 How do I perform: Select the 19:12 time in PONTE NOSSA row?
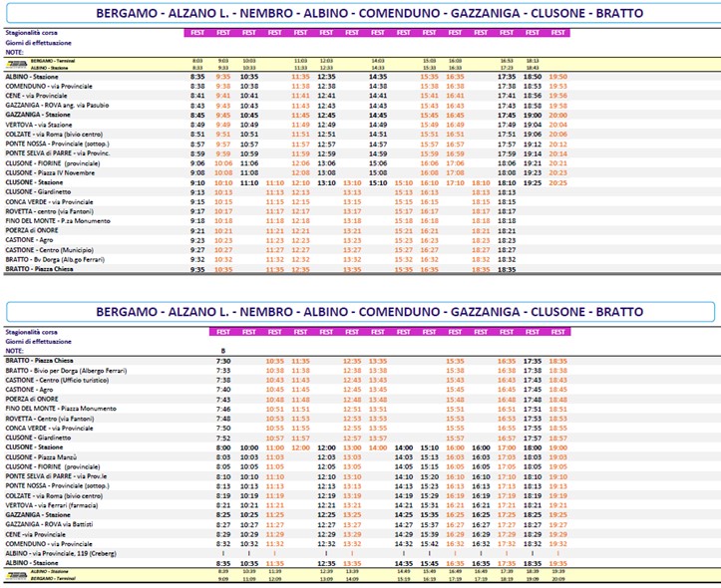(x=532, y=145)
